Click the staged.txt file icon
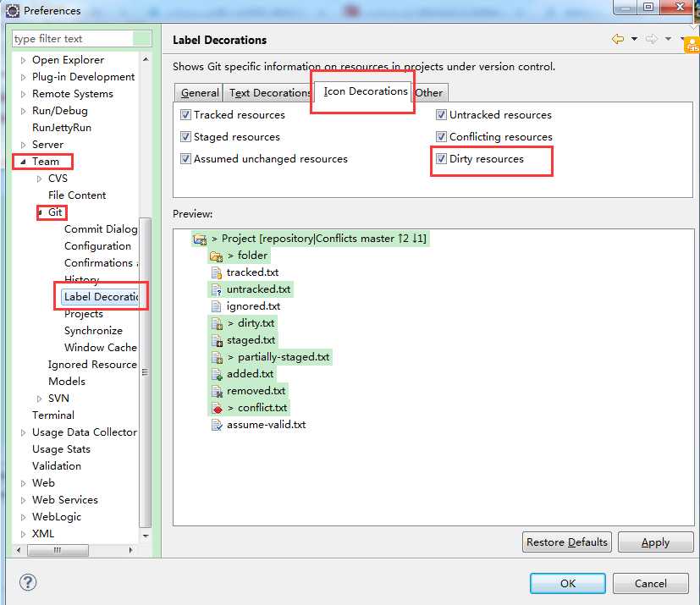Image resolution: width=700 pixels, height=605 pixels. (217, 340)
